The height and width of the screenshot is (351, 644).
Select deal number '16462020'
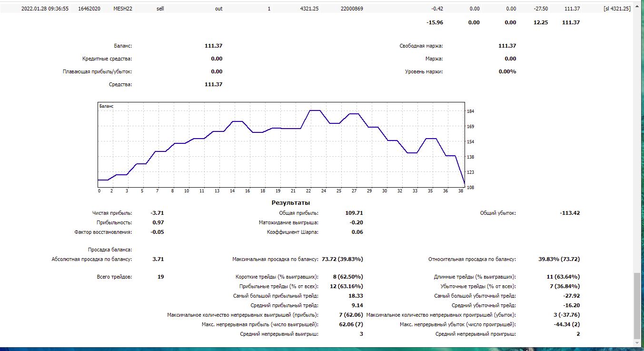pyautogui.click(x=89, y=9)
